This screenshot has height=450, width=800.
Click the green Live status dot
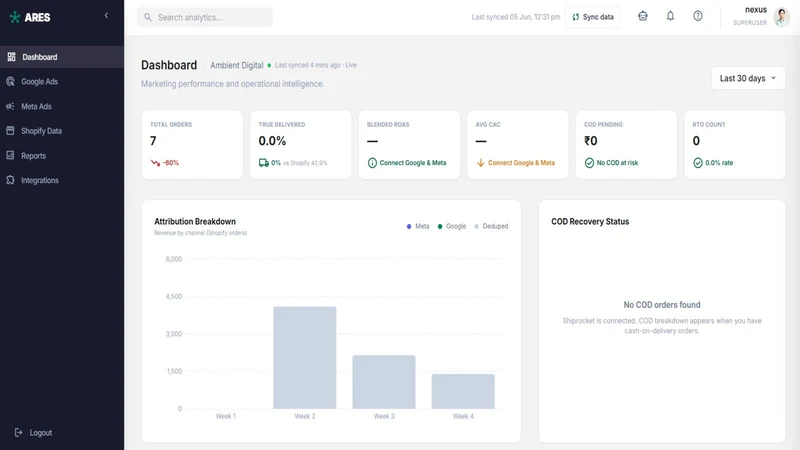[x=269, y=65]
